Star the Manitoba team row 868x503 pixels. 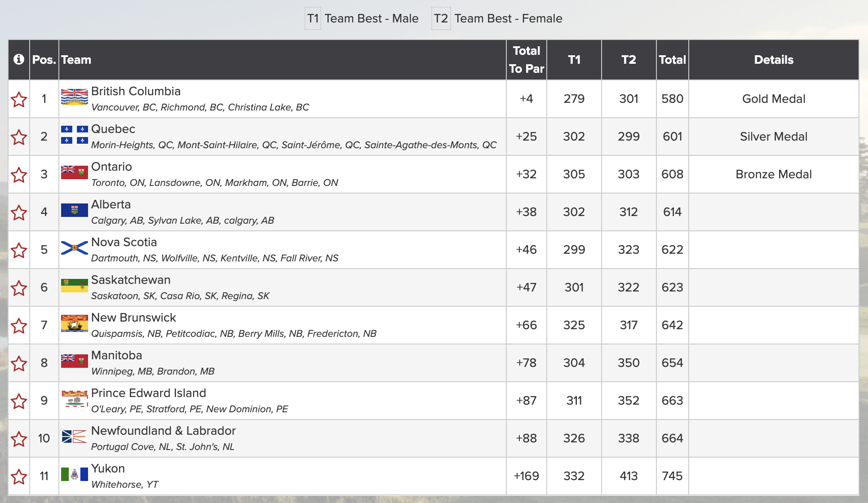click(19, 363)
